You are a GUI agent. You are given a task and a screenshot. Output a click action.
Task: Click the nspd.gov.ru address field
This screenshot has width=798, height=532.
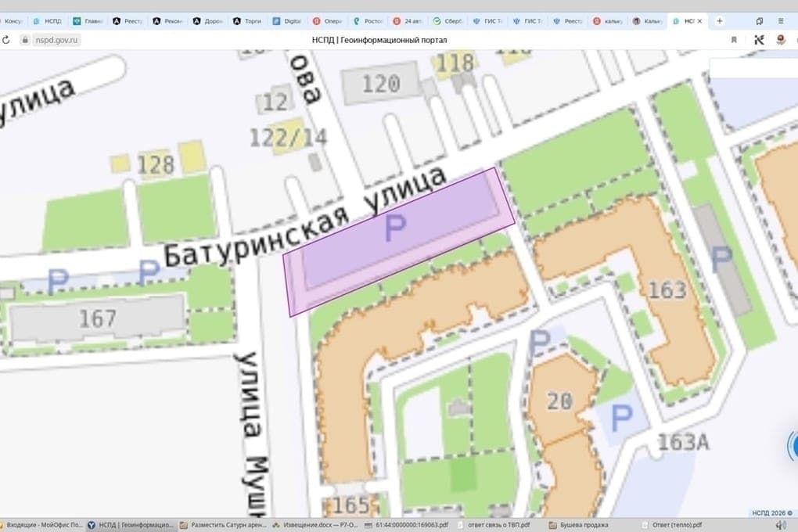(56, 40)
